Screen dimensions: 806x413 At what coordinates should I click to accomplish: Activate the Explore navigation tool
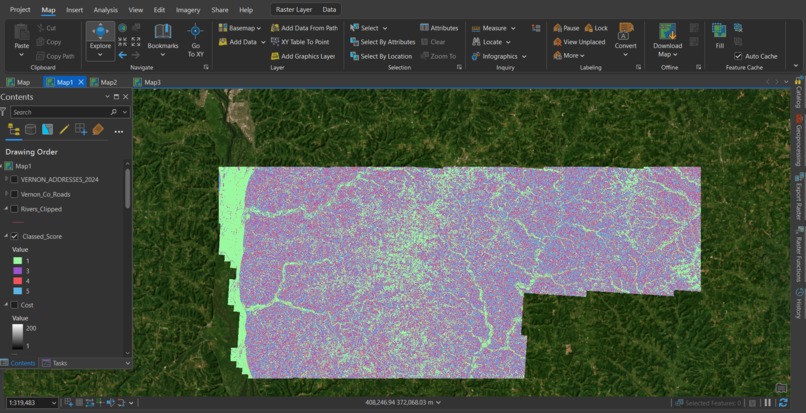[100, 41]
